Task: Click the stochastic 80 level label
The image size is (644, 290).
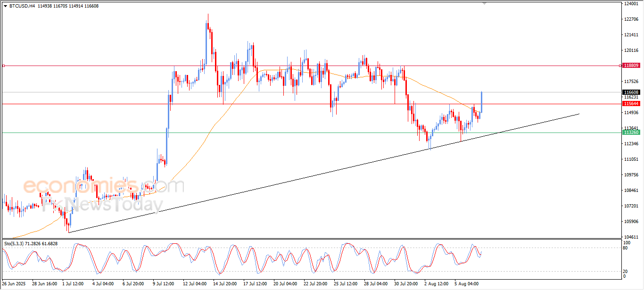Action: (626, 248)
